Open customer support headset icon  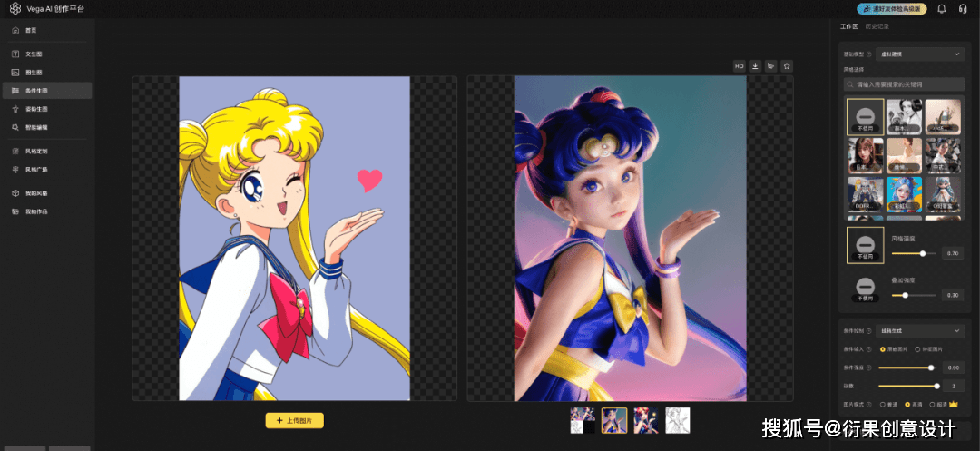963,9
